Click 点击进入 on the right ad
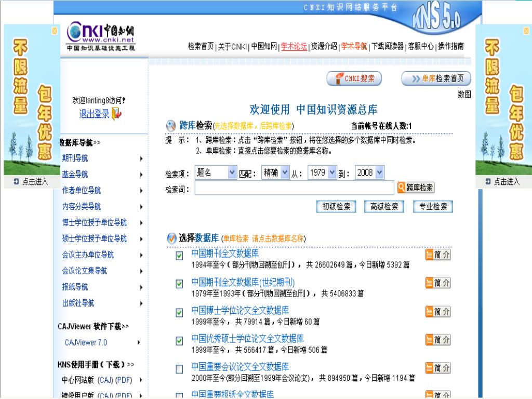Screen dimensions: 532x399 507,182
